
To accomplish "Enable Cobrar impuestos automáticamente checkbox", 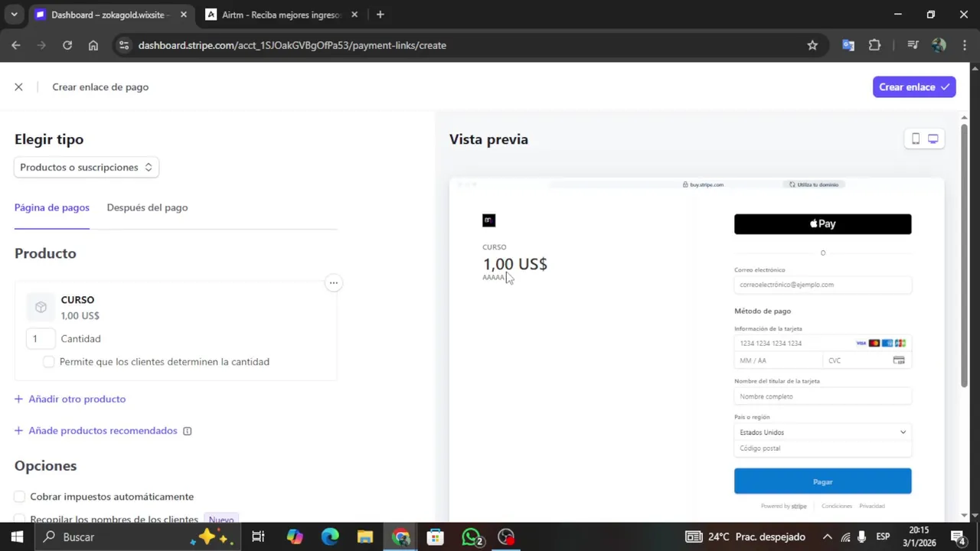I will point(20,497).
